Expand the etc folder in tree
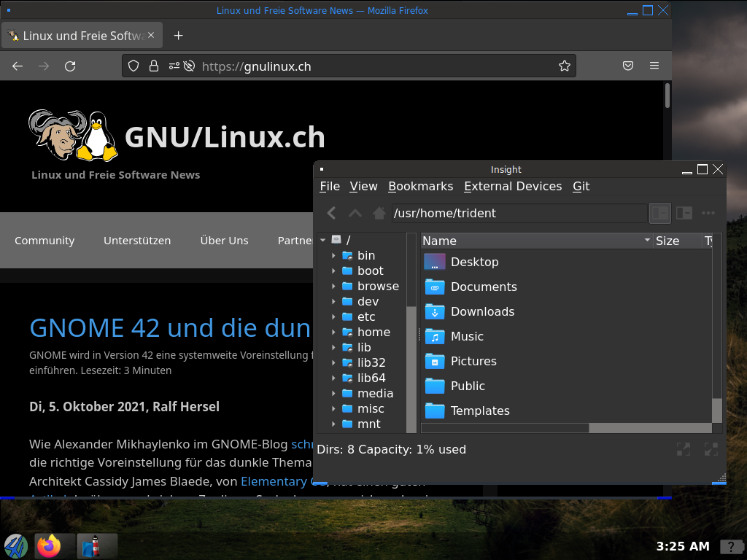The height and width of the screenshot is (560, 747). point(333,316)
